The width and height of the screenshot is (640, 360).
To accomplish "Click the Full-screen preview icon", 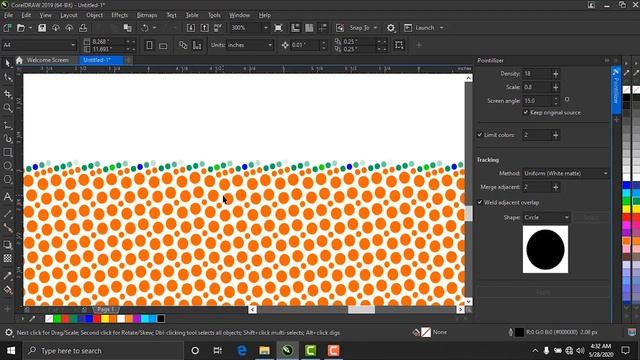I will [x=278, y=28].
